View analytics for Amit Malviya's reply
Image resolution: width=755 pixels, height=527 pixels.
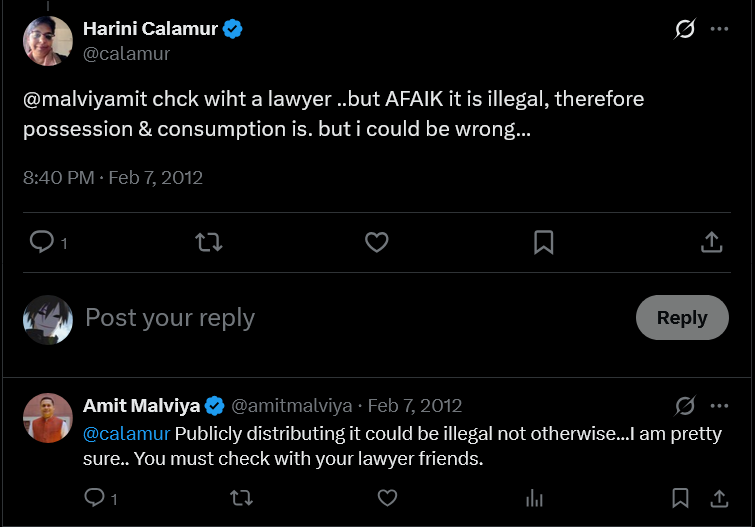(534, 498)
